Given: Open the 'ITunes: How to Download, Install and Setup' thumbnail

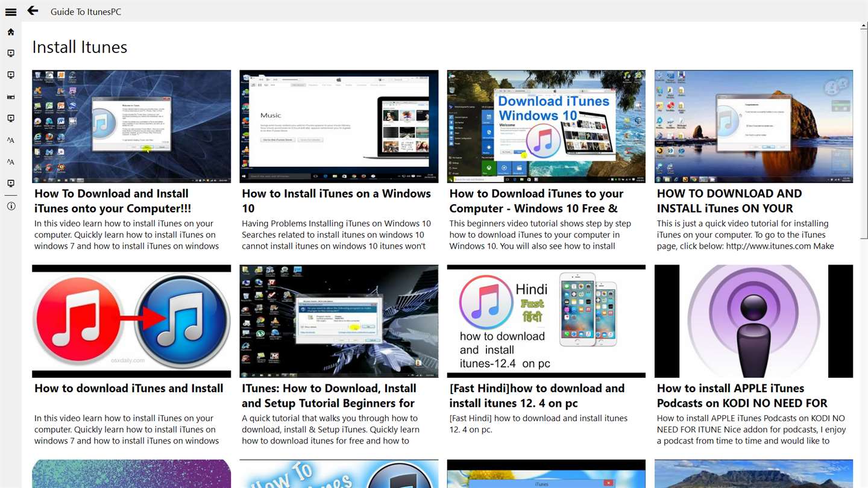Looking at the screenshot, I should coord(339,321).
